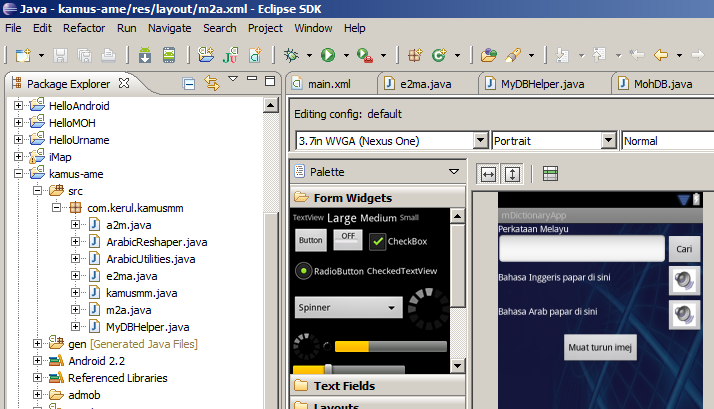Image resolution: width=714 pixels, height=409 pixels.
Task: Open the Portrait orientation dropdown
Action: tap(554, 141)
